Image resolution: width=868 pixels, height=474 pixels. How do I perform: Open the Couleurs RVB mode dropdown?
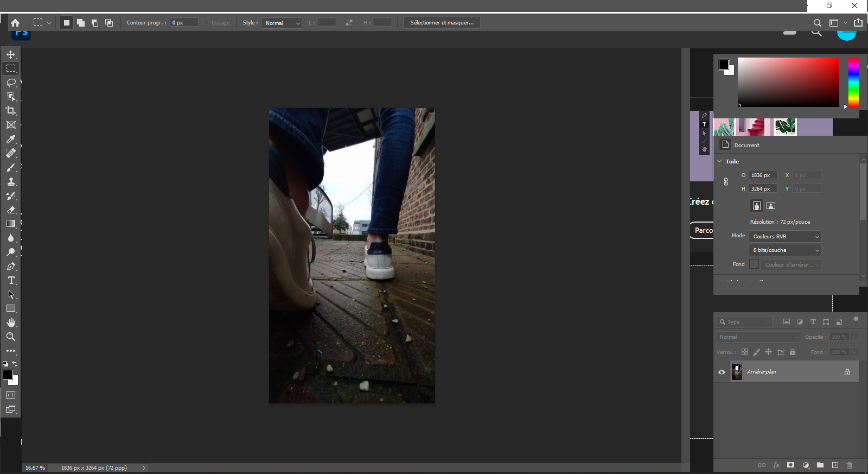pyautogui.click(x=785, y=237)
